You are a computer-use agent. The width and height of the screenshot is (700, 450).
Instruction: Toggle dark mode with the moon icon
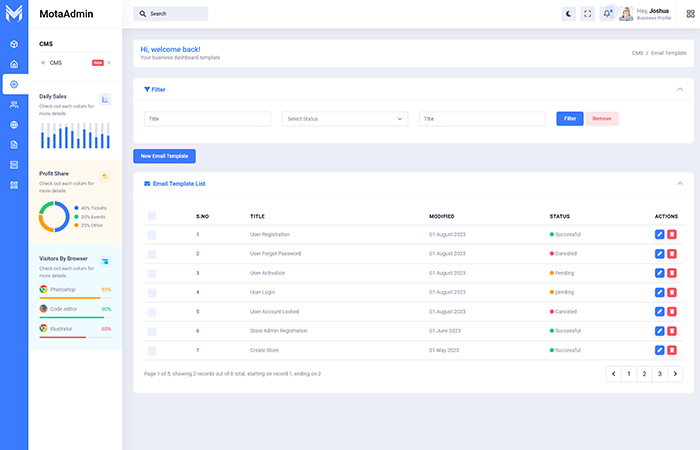(568, 14)
